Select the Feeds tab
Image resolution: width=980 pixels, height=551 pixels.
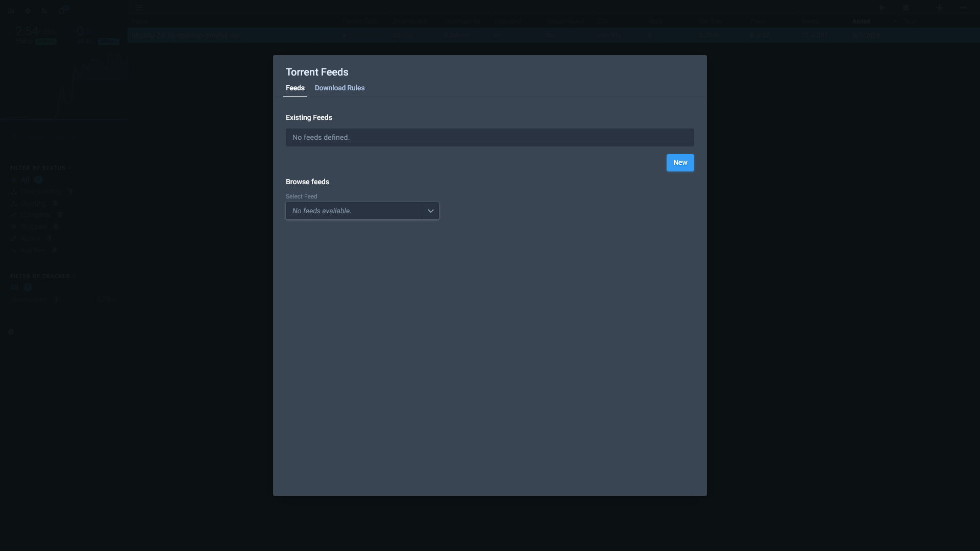(295, 88)
